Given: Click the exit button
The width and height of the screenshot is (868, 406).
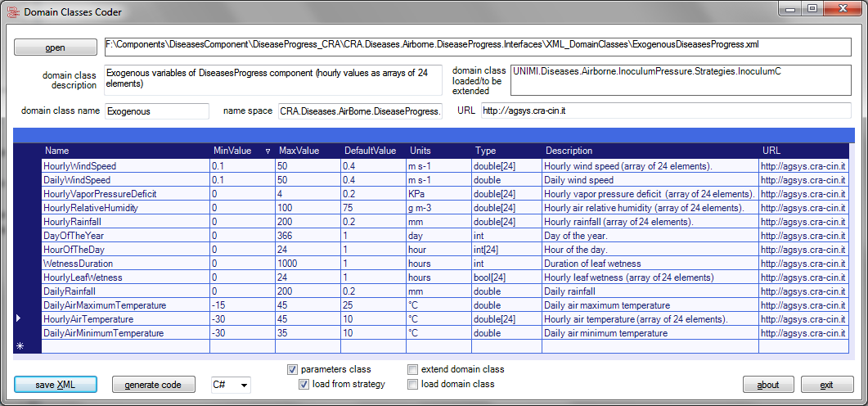Looking at the screenshot, I should [826, 385].
